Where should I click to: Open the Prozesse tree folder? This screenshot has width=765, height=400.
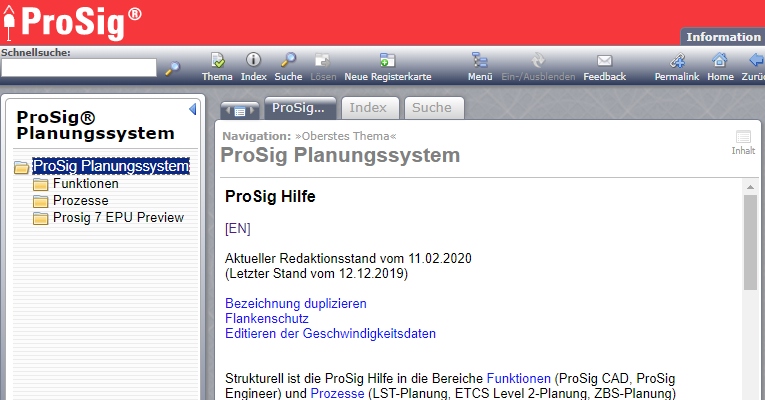81,200
